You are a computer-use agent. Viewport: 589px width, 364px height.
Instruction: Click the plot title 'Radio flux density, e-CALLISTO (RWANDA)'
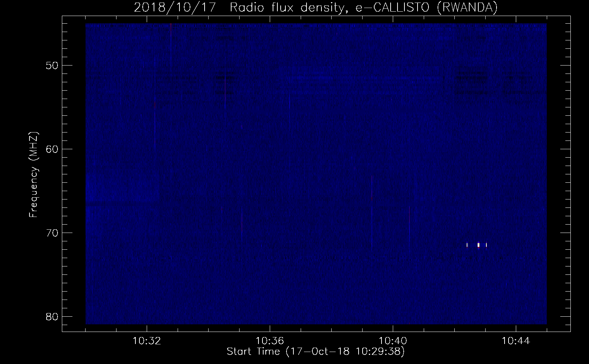pyautogui.click(x=364, y=8)
